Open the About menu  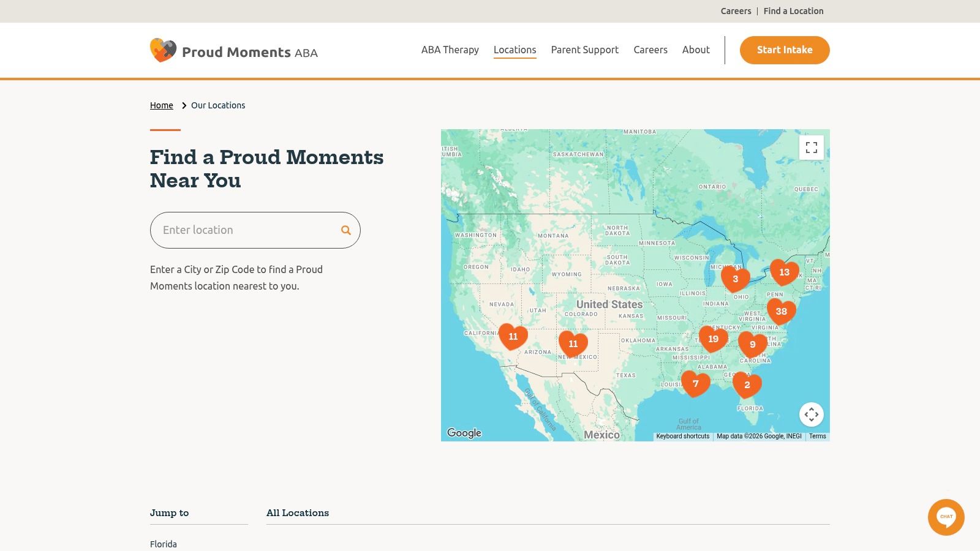[x=696, y=50]
